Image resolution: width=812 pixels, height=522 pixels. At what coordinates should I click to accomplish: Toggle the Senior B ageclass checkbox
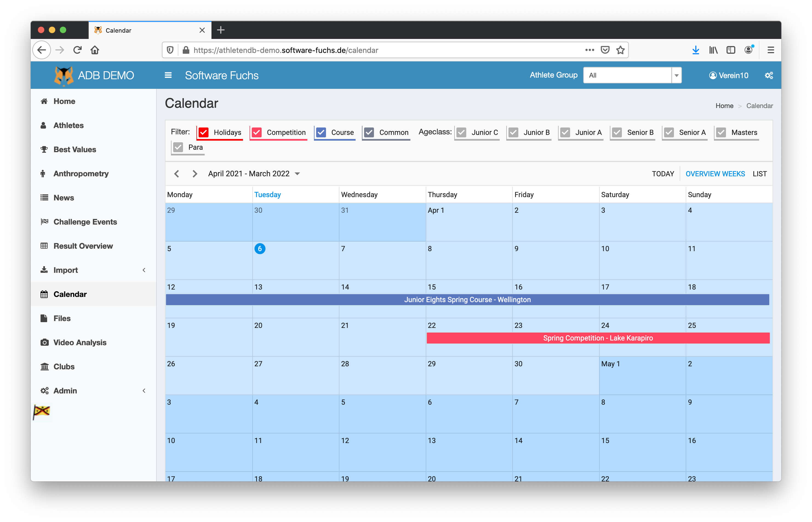point(617,132)
